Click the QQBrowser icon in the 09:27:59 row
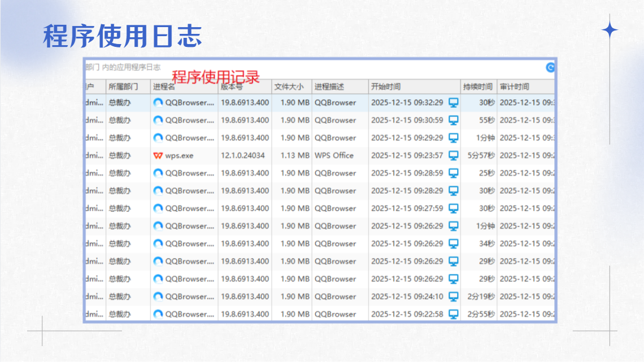Screen dimensions: 644x362 pos(158,208)
